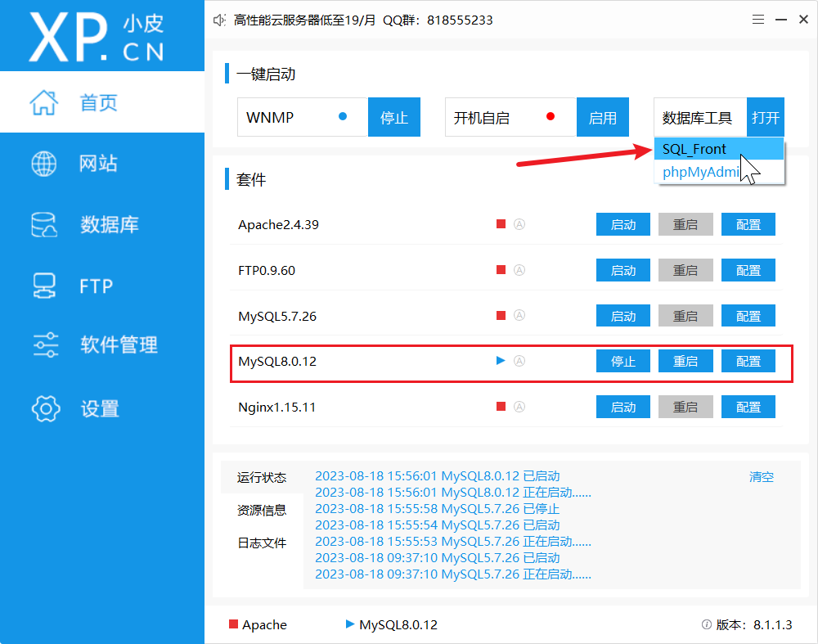Image resolution: width=818 pixels, height=644 pixels.
Task: Open the 数据库 database sidebar item
Action: [x=102, y=224]
